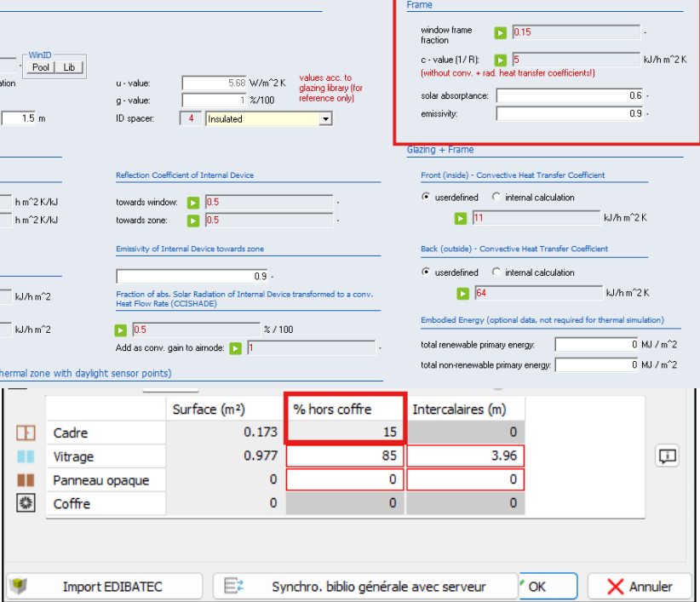
Task: Click green arrow for reflection towards window
Action: coord(193,203)
